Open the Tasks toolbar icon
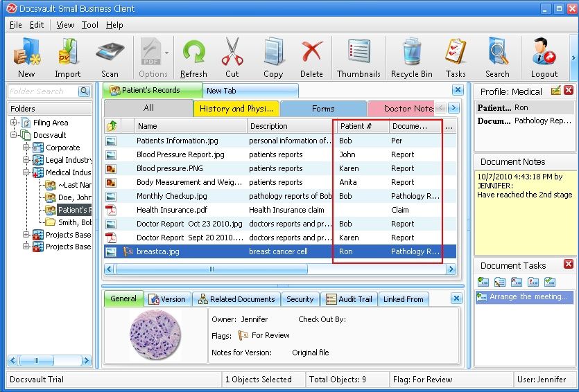 (456, 58)
